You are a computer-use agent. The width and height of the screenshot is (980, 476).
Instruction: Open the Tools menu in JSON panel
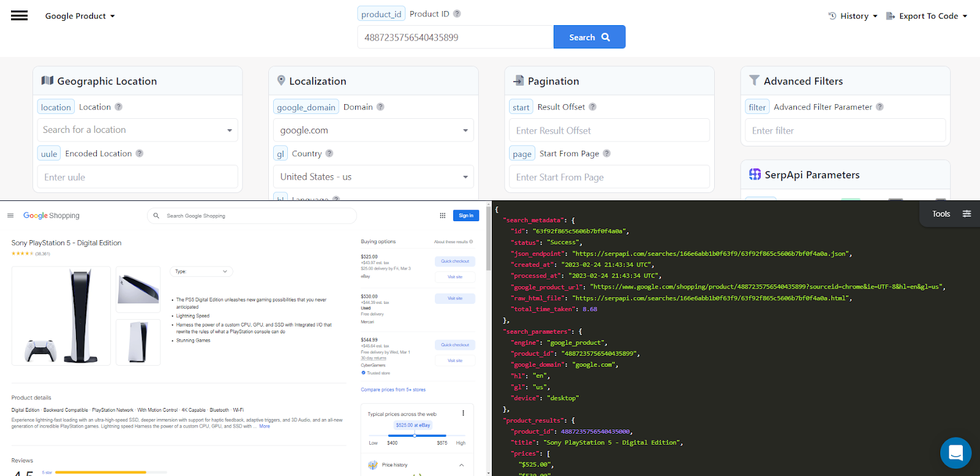941,214
